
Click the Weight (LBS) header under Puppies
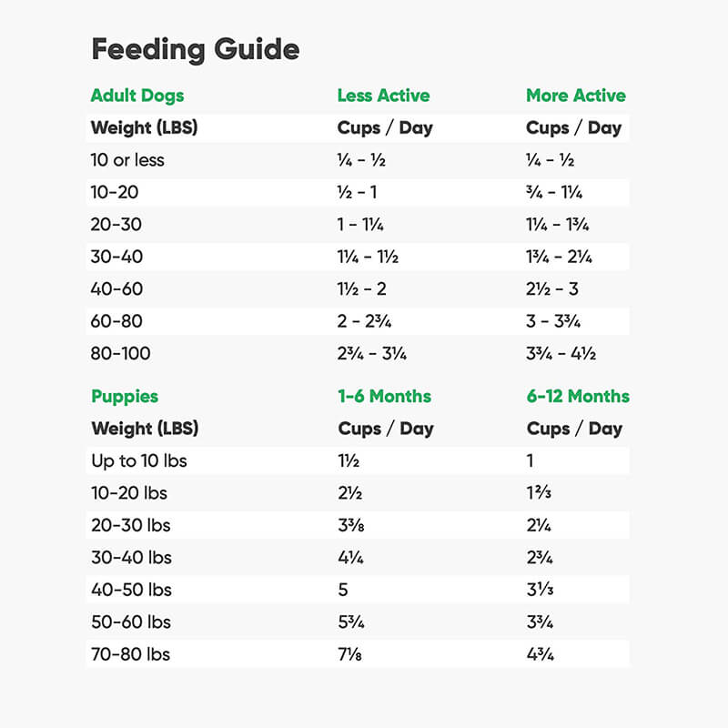coord(145,429)
